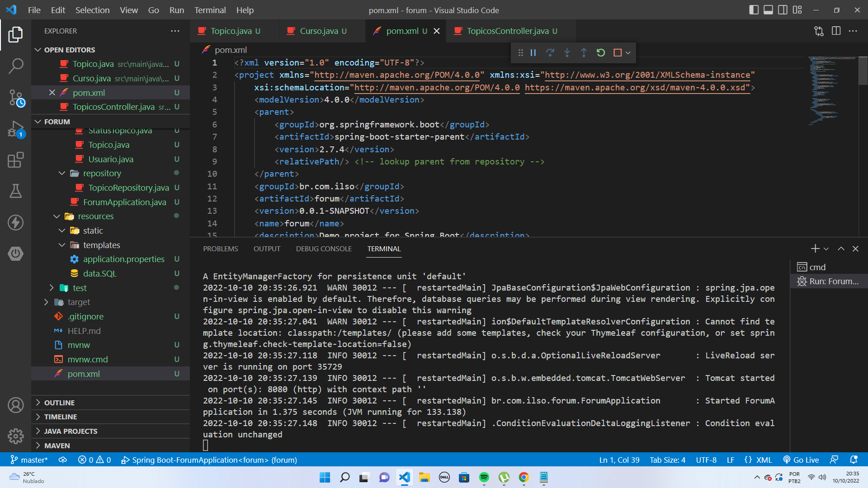Open the Run and Debug view
Viewport: 868px width, 488px height.
[16, 129]
